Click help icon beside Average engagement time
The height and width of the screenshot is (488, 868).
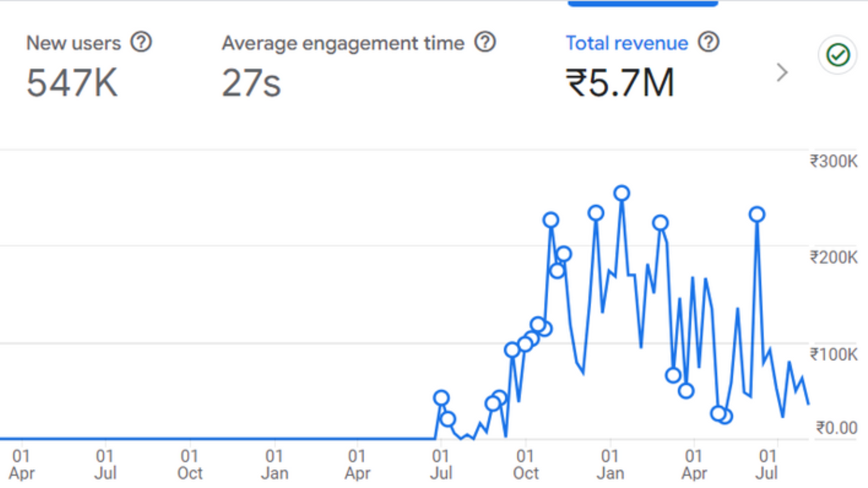click(485, 43)
